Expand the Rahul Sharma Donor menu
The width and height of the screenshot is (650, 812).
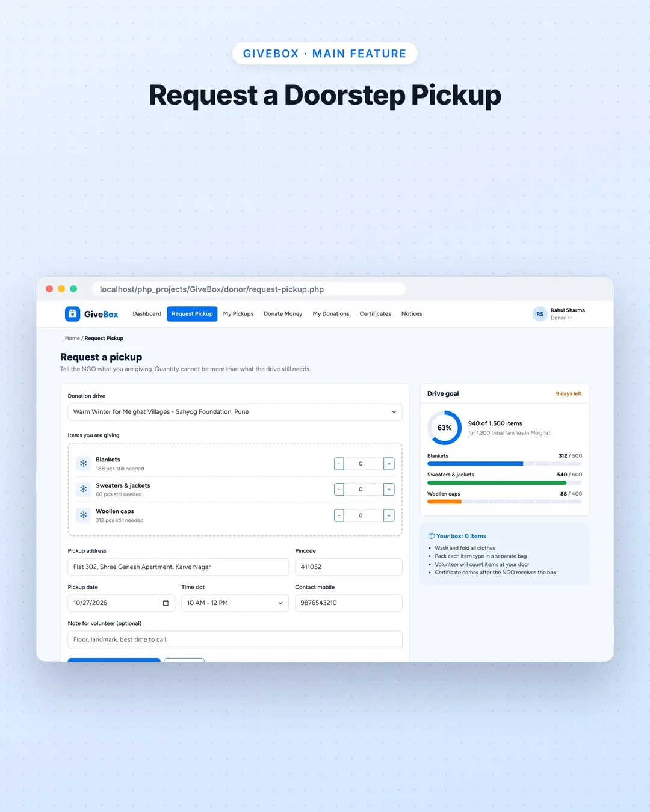(559, 314)
